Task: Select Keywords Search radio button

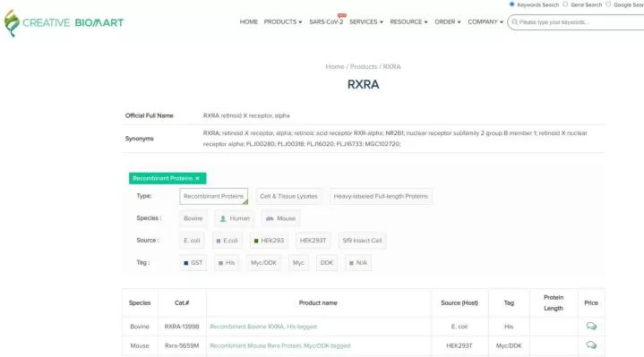Action: coord(511,4)
